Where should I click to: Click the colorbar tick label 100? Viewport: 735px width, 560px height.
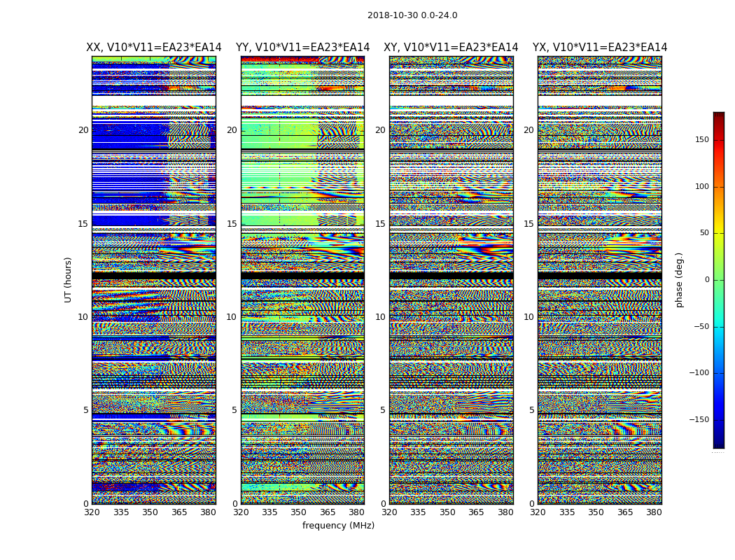coord(702,186)
